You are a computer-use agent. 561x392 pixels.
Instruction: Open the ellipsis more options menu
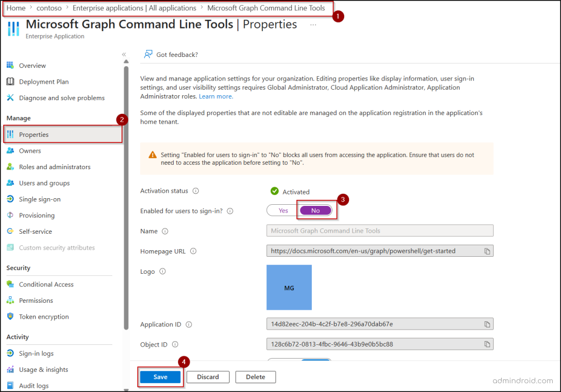313,25
